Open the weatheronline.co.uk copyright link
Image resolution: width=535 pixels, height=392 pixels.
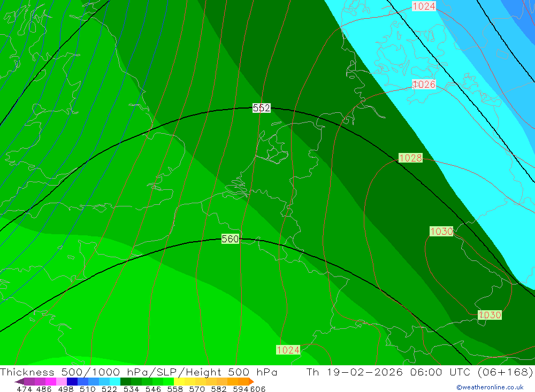[x=490, y=387]
